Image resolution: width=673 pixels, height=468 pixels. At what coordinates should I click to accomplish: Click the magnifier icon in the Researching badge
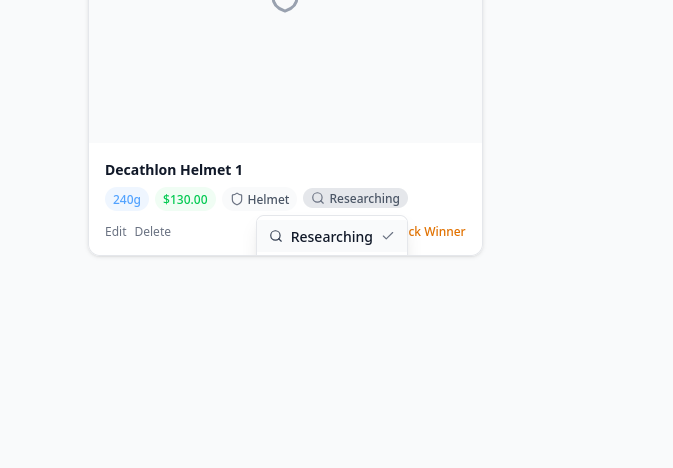click(318, 199)
